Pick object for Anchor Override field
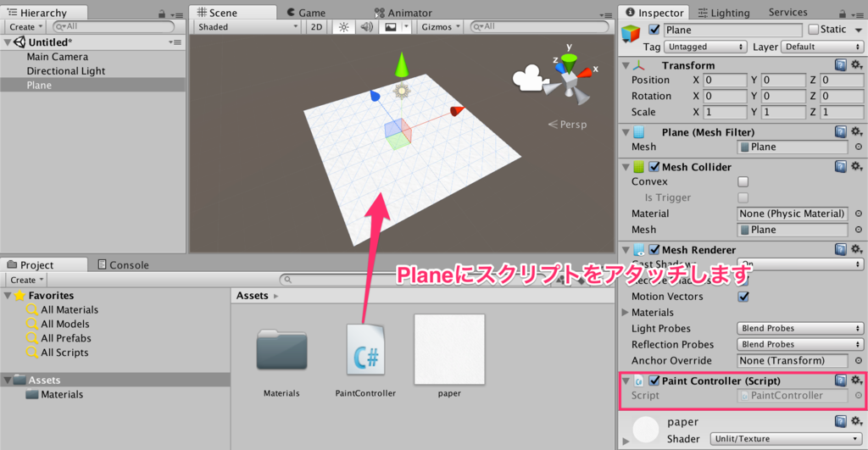 [x=859, y=360]
